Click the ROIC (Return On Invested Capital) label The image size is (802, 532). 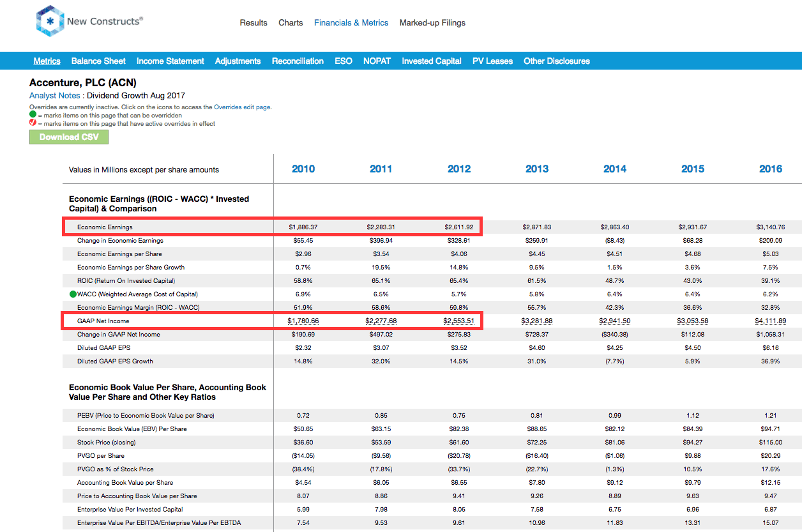click(x=126, y=281)
